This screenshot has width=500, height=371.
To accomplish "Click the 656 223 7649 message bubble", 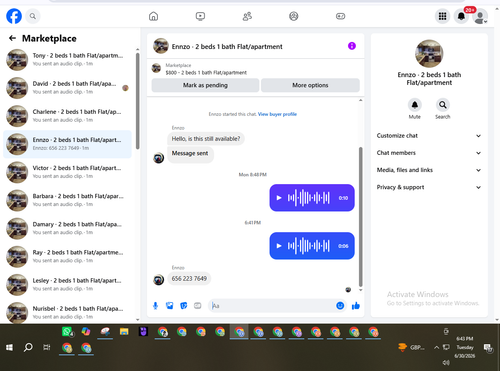I will [x=189, y=279].
